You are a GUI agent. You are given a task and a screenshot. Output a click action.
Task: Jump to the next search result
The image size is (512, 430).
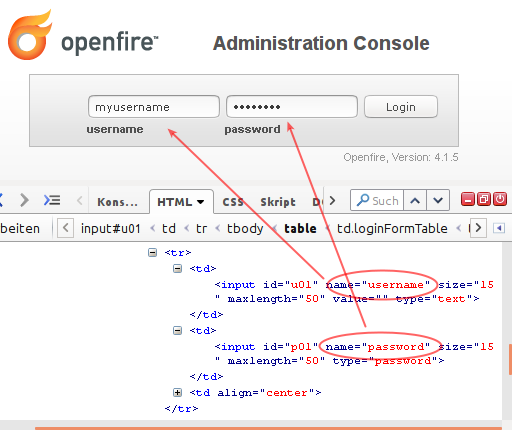tap(438, 201)
